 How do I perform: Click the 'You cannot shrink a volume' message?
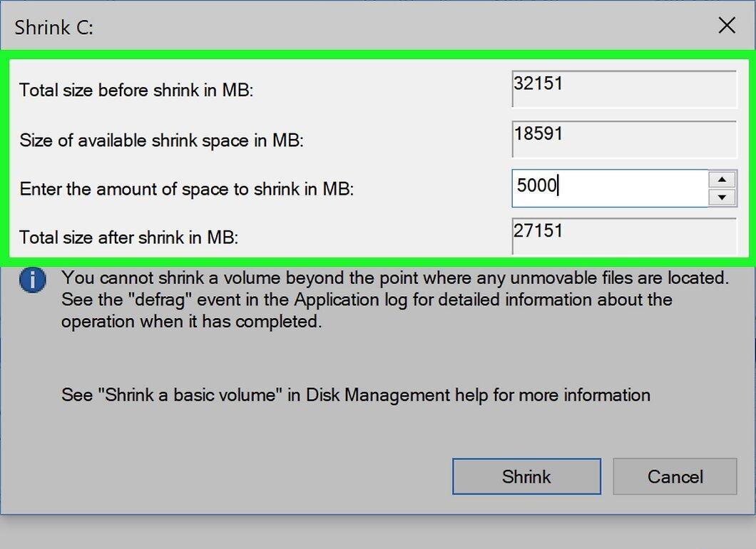pos(395,299)
